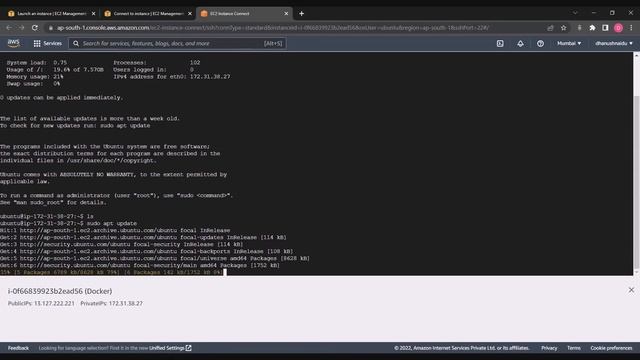The width and height of the screenshot is (640, 360).
Task: Open the browser profile avatar
Action: tap(618, 28)
